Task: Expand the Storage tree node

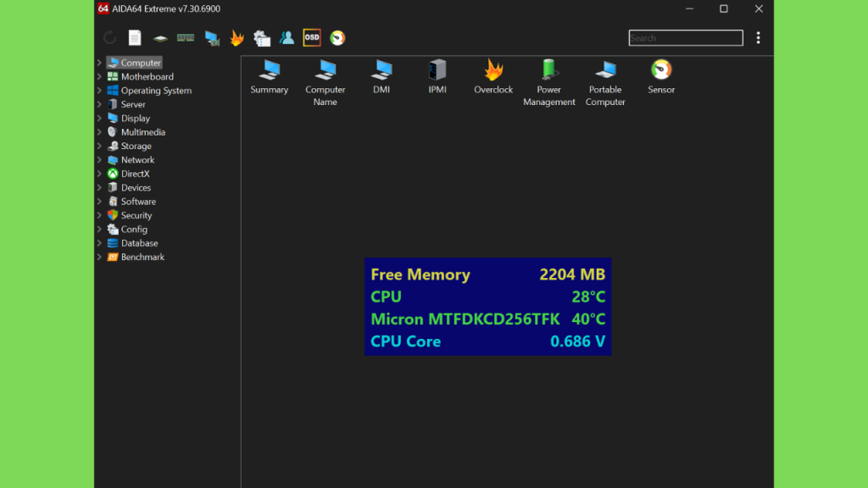Action: coord(100,146)
